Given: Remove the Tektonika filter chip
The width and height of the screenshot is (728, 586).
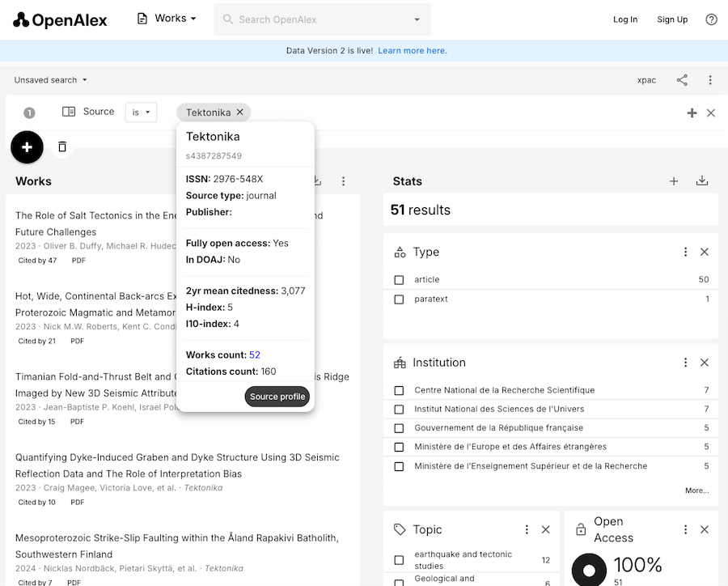Looking at the screenshot, I should [x=239, y=113].
